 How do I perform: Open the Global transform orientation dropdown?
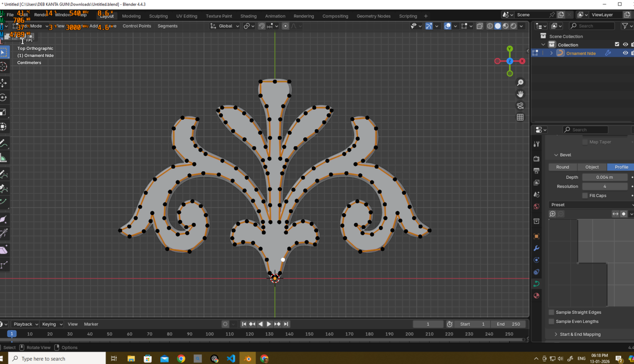pos(225,26)
